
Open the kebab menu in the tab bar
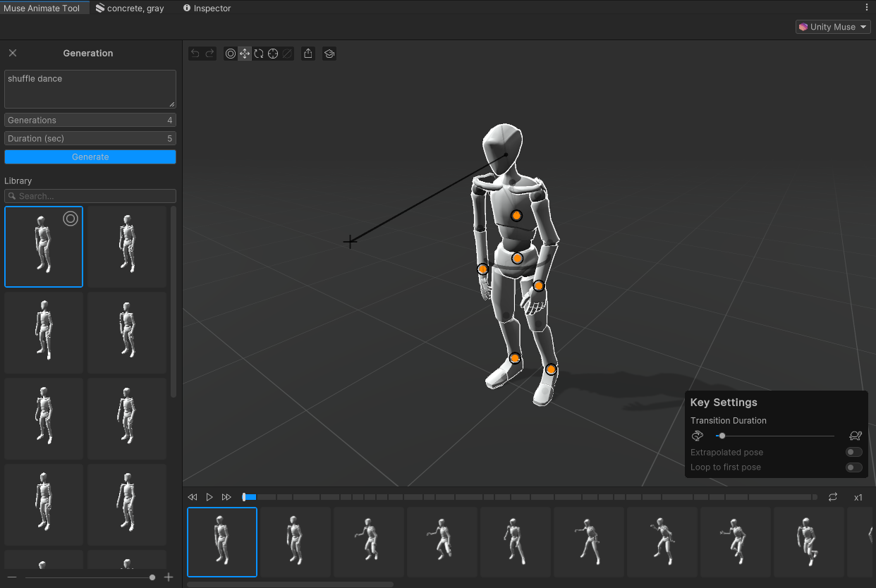point(867,8)
